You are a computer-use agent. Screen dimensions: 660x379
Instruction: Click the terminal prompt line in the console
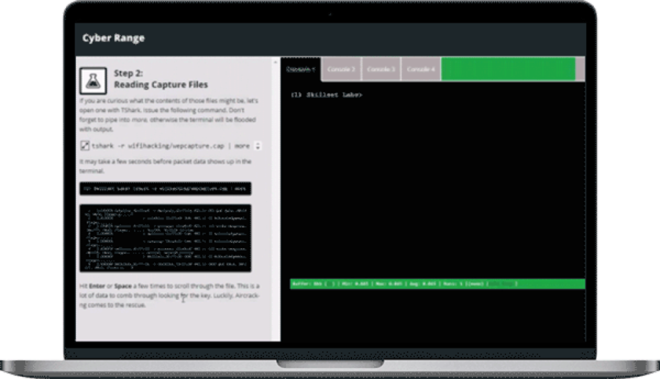[x=327, y=95]
